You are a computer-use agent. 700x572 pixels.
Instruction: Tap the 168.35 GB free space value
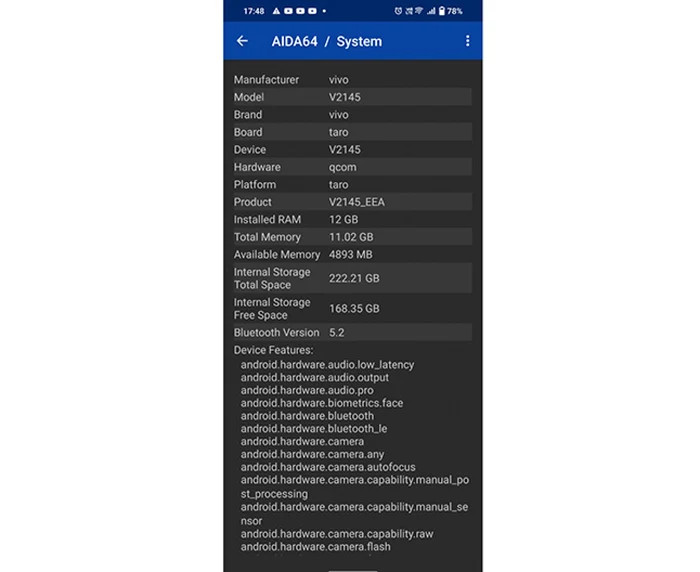tap(354, 309)
